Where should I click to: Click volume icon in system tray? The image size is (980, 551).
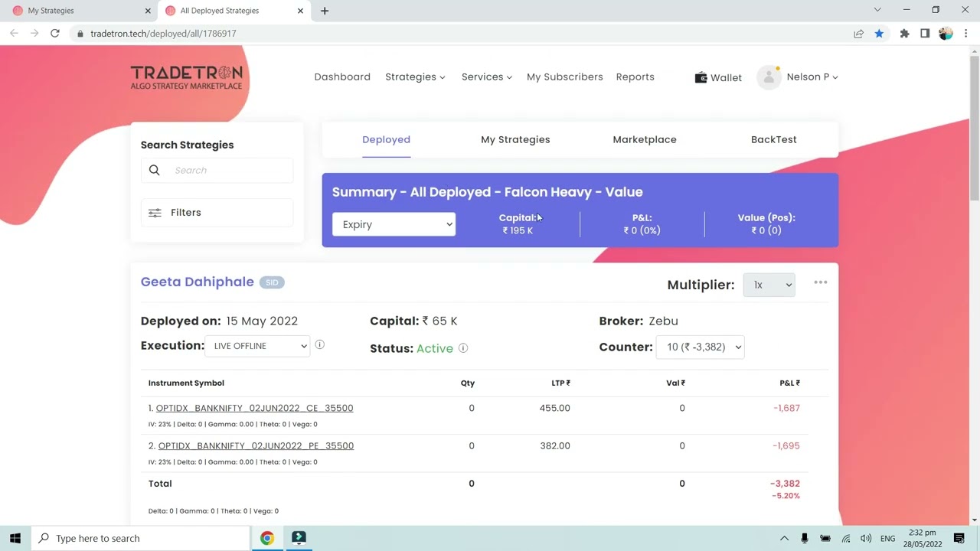click(x=866, y=538)
